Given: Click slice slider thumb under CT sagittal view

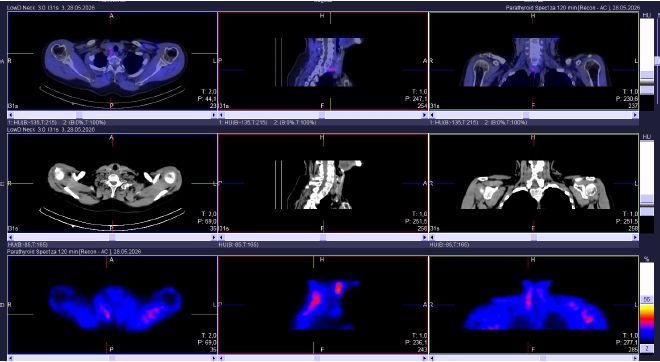Looking at the screenshot, I should click(323, 237).
